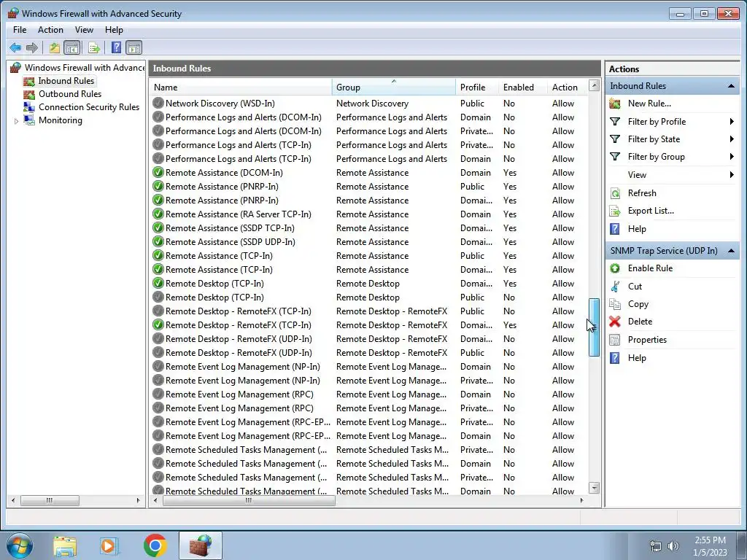This screenshot has width=747, height=560.
Task: Click the rules list scroll-down arrow
Action: pyautogui.click(x=594, y=488)
